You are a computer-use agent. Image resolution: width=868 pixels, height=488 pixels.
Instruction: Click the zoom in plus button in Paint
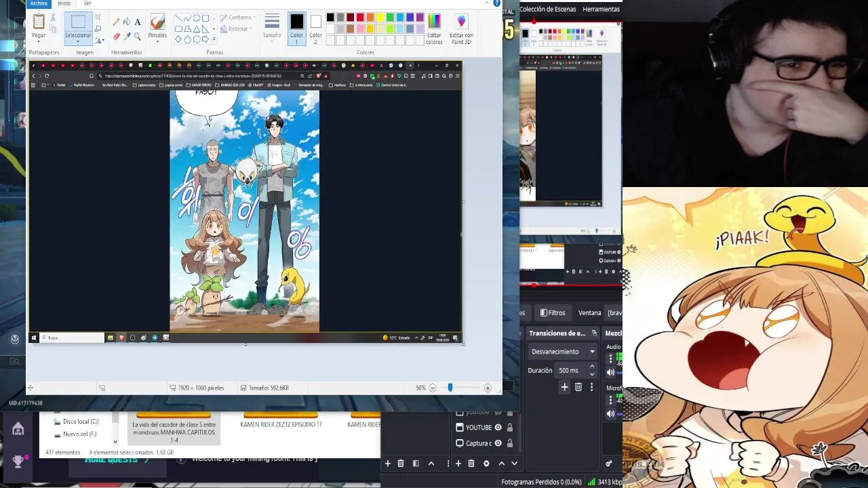(x=488, y=388)
